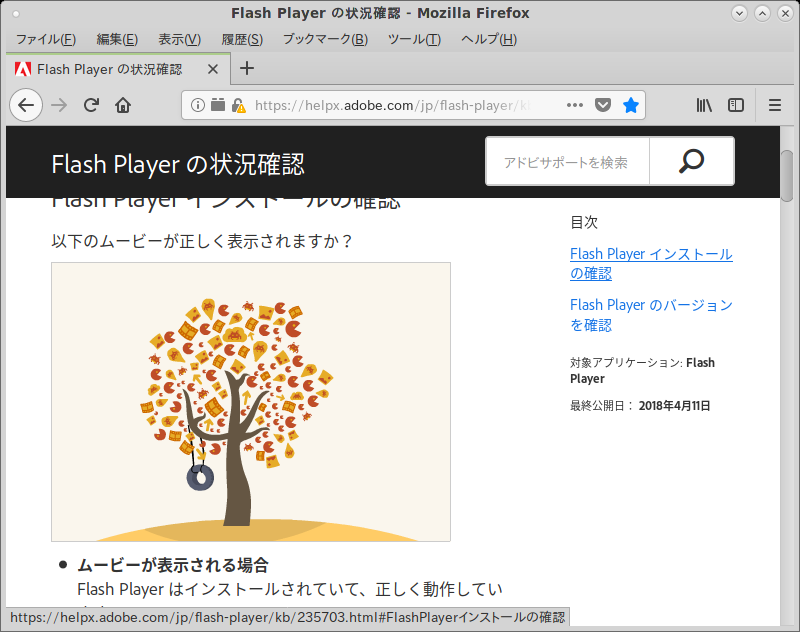Click the window menu dot in title bar

coord(16,14)
